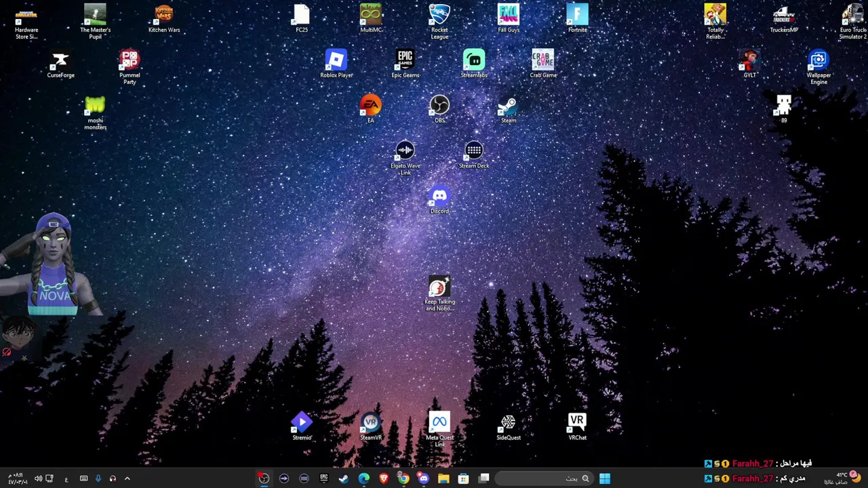Select the Euro Truck Simulator 2 icon
Viewport: 868px width, 488px height.
[x=853, y=22]
